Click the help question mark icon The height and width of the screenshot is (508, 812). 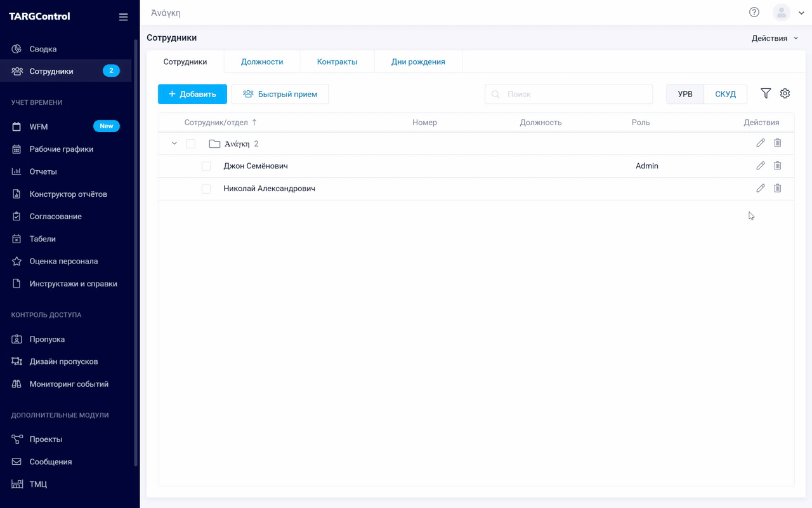click(x=754, y=12)
